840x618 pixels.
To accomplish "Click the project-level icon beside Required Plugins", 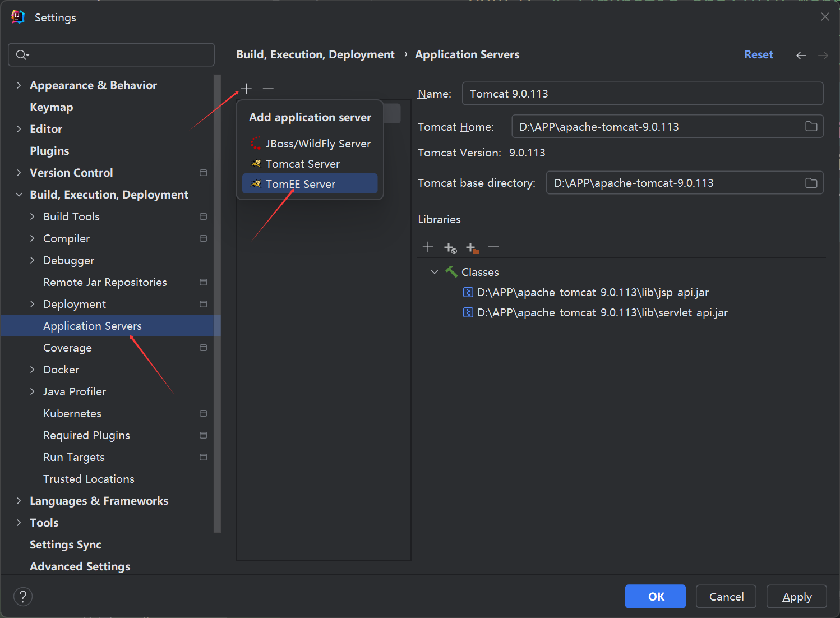I will pyautogui.click(x=203, y=435).
